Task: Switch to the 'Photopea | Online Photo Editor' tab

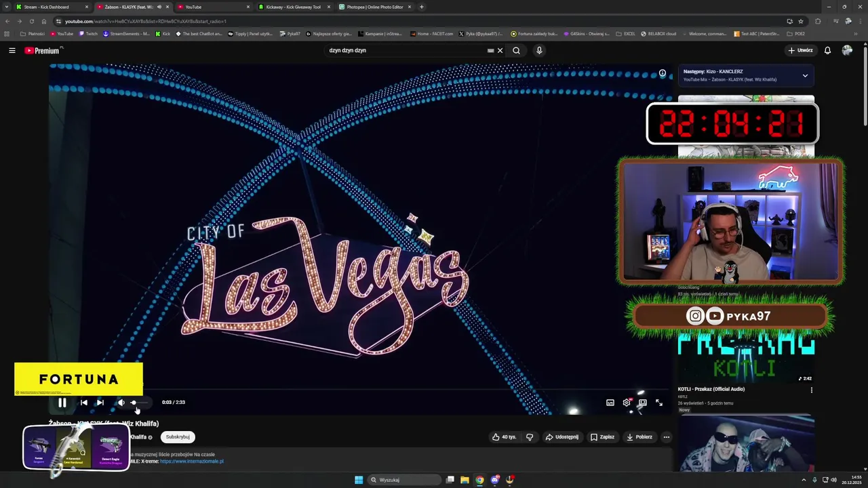Action: [x=375, y=7]
